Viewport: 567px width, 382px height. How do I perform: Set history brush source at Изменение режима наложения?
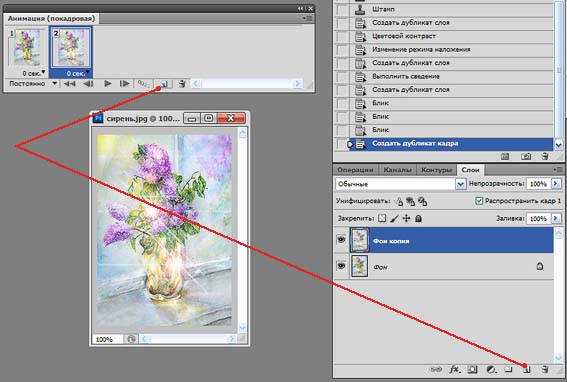coord(341,50)
